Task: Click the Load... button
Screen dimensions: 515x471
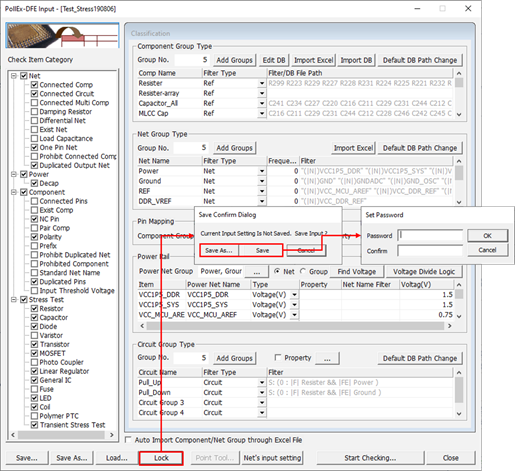Action: click(x=117, y=458)
